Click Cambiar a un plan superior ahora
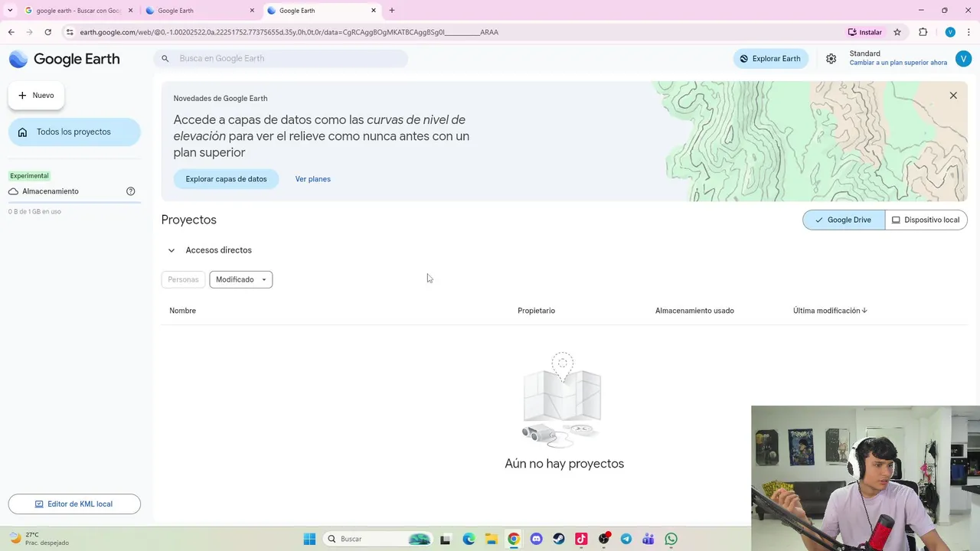 coord(898,63)
